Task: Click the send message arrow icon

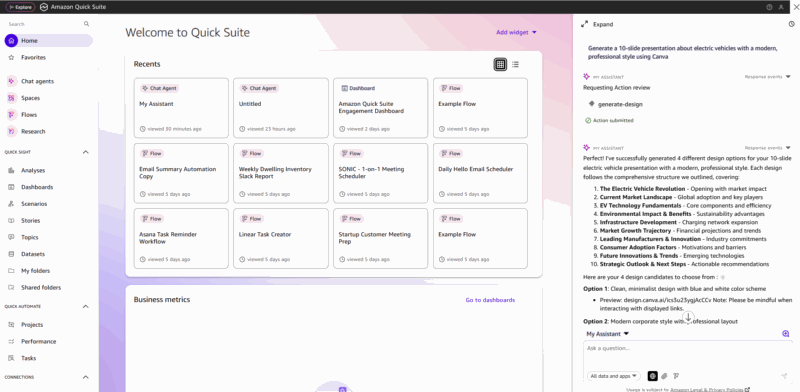Action: coord(784,376)
